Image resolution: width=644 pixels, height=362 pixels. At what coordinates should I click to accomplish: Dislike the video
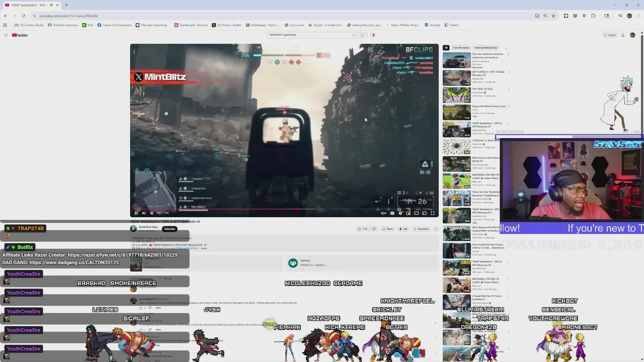pyautogui.click(x=373, y=229)
